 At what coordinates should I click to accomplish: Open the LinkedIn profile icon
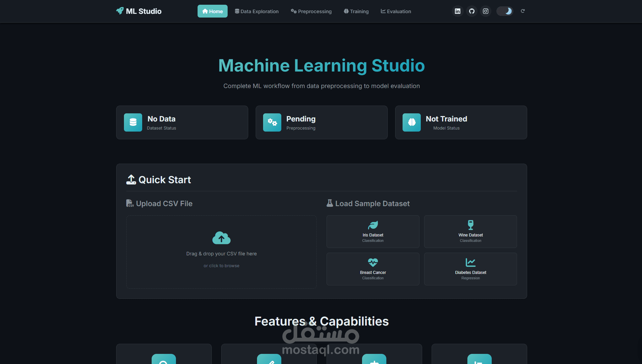(458, 11)
